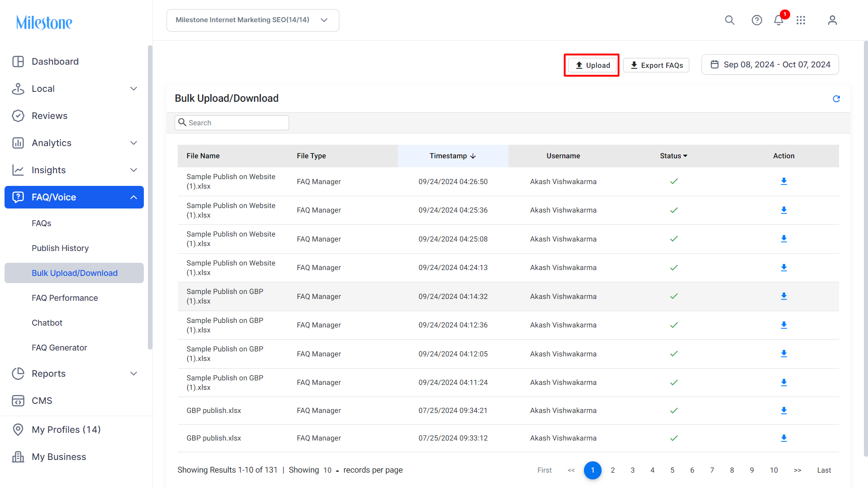Image resolution: width=868 pixels, height=488 pixels.
Task: Open notifications bell icon
Action: (778, 20)
